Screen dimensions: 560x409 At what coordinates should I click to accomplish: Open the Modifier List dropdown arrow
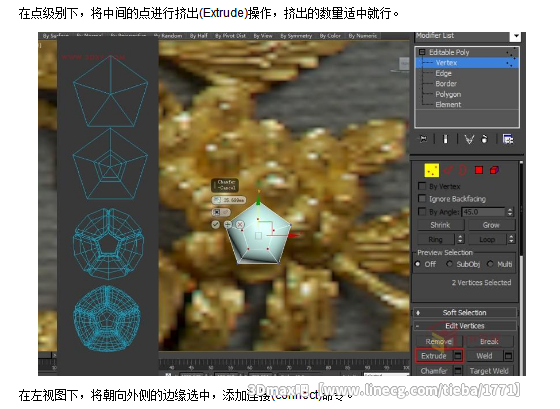(x=516, y=36)
